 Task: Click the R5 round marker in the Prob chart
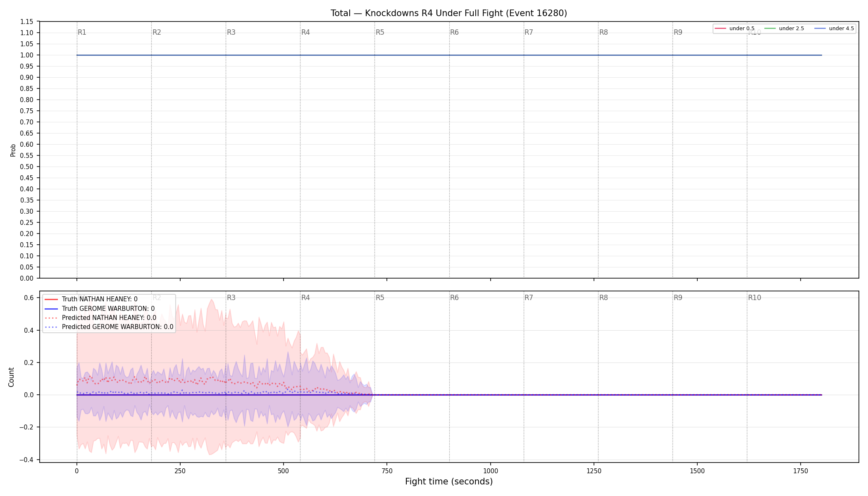(x=380, y=32)
